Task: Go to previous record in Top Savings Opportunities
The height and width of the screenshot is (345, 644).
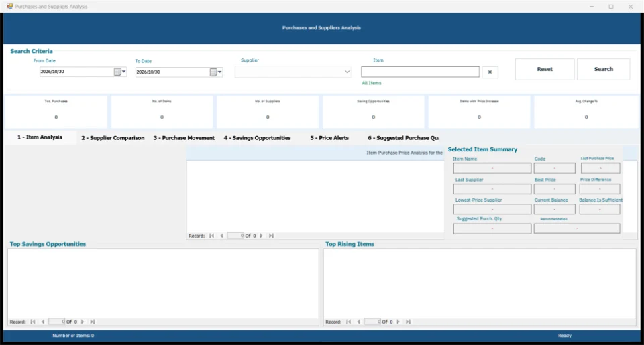Action: [43, 322]
